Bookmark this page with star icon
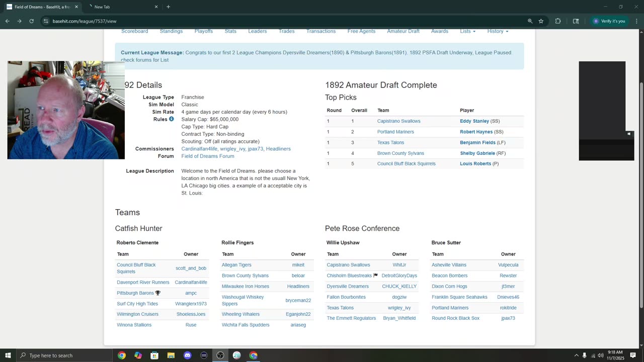 coord(541,21)
